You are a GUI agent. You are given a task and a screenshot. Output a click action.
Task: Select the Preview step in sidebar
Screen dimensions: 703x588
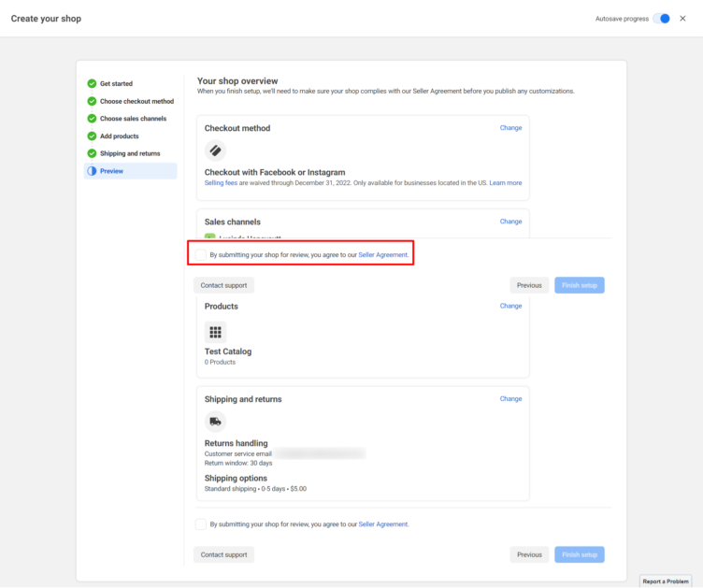[x=112, y=171]
